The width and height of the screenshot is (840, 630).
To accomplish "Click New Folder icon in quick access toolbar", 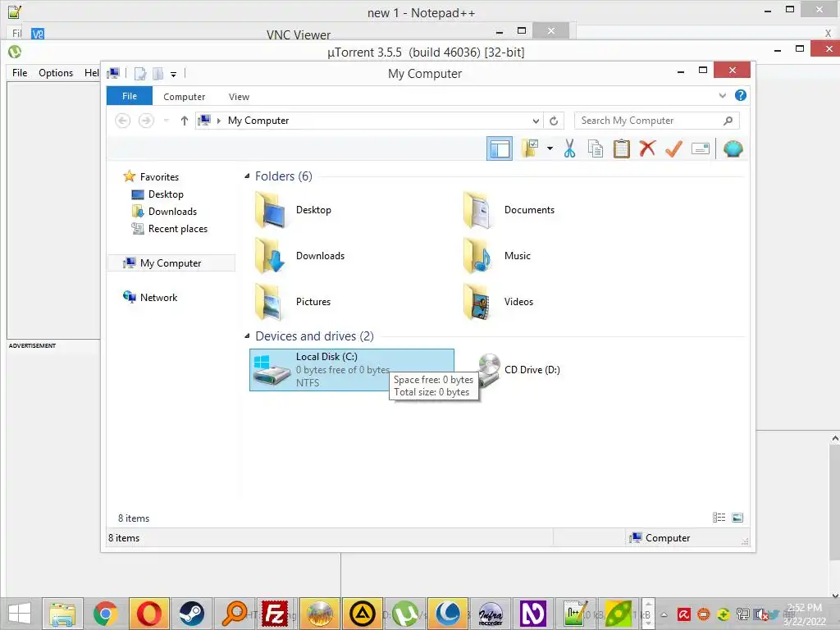I will click(x=157, y=73).
